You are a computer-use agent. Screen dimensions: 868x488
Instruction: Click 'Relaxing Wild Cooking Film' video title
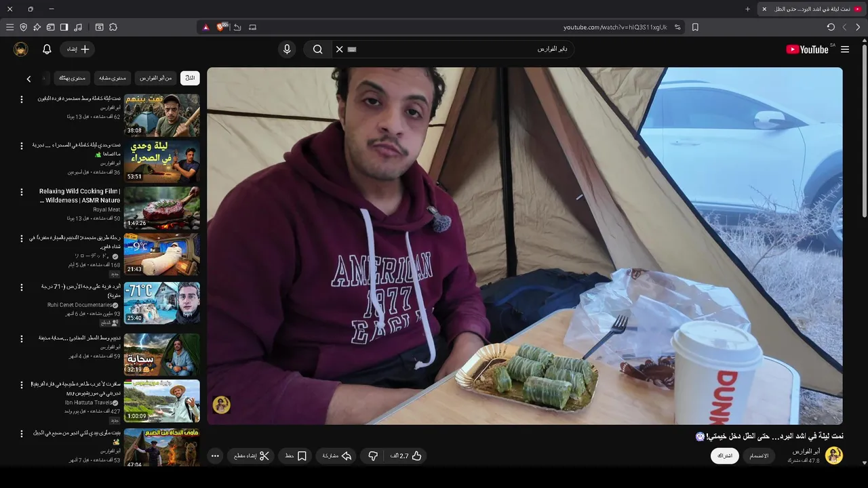coord(80,196)
